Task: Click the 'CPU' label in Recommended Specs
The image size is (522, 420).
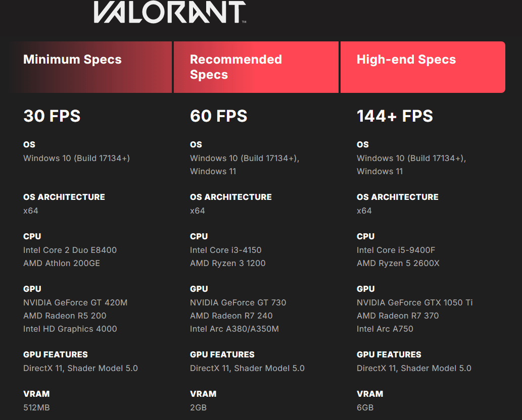Action: click(x=199, y=236)
